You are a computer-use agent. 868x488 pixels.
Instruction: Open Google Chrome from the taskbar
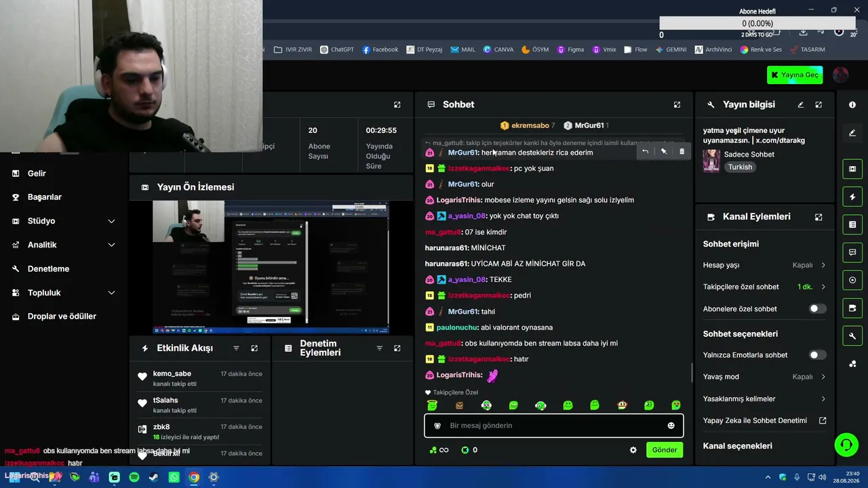[194, 477]
